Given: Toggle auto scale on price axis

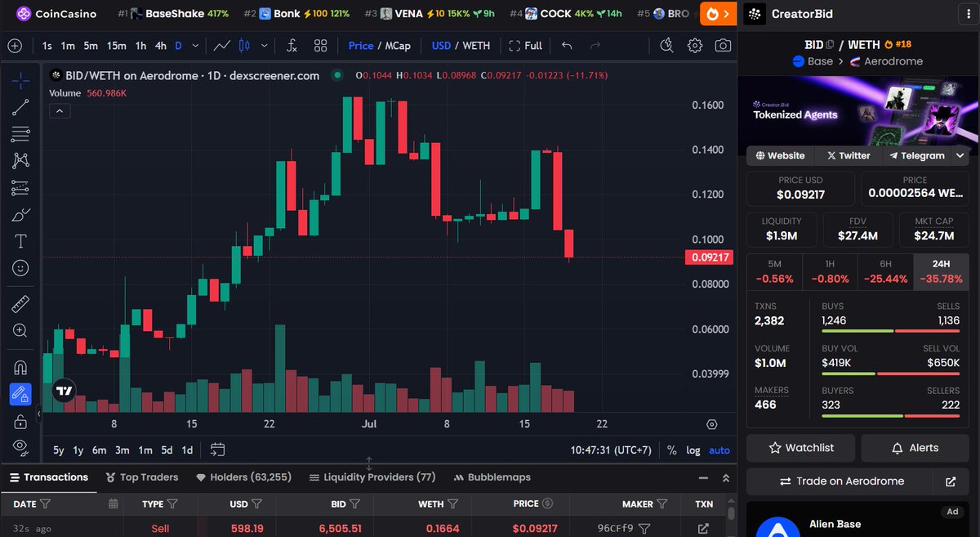Looking at the screenshot, I should [x=719, y=450].
